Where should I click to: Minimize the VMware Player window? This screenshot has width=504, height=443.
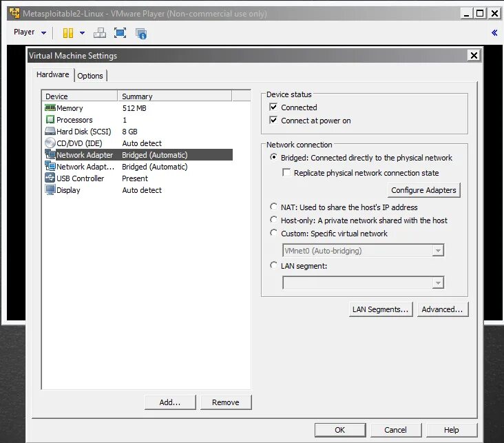pos(466,13)
